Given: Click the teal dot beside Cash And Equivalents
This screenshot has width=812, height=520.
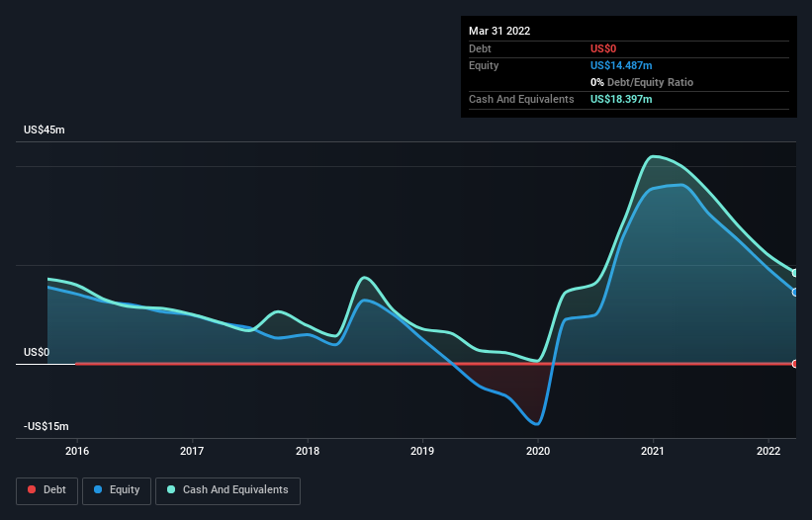Looking at the screenshot, I should tap(172, 490).
